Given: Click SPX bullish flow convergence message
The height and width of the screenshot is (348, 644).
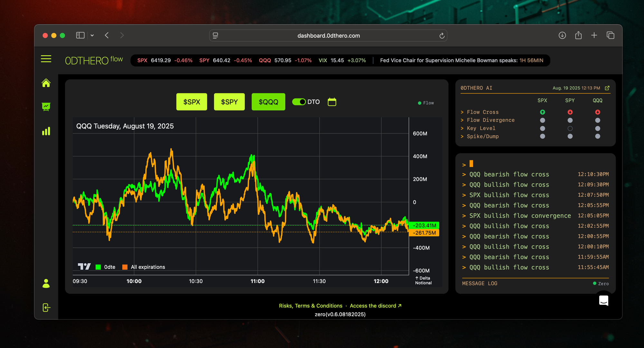Looking at the screenshot, I should click(x=535, y=215).
